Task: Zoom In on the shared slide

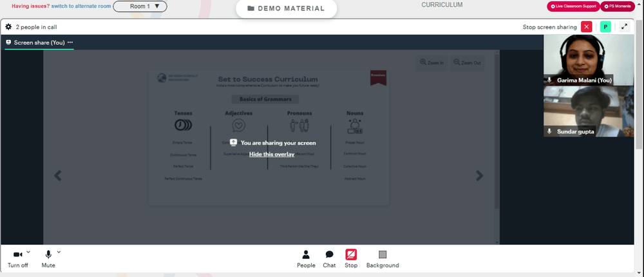Action: pyautogui.click(x=431, y=63)
